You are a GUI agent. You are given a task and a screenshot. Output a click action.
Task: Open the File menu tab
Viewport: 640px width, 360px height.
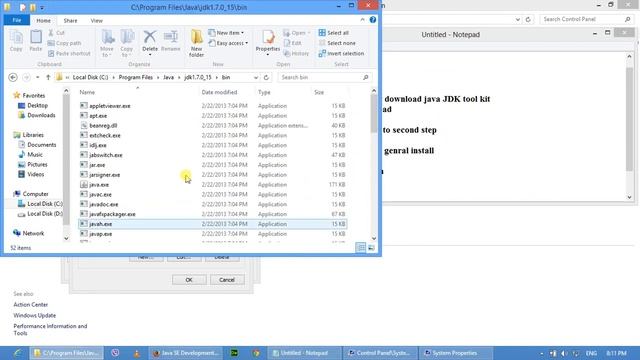tap(17, 20)
